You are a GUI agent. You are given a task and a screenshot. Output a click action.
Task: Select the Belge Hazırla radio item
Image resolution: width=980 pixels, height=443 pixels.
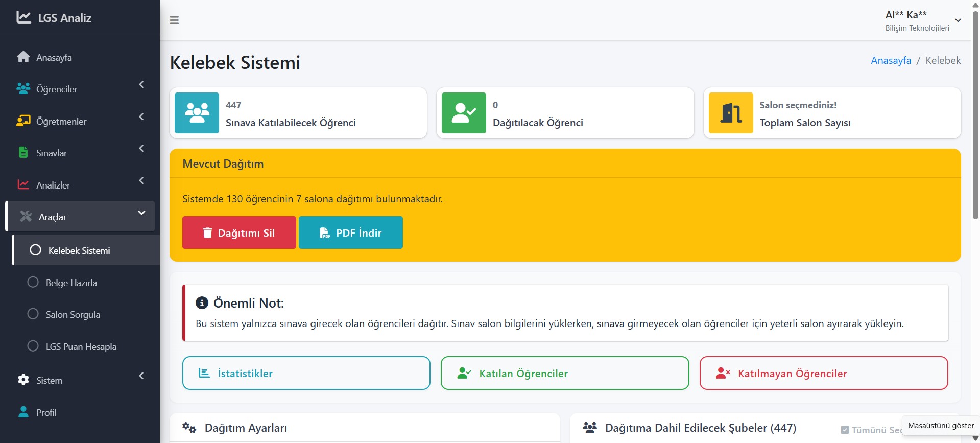pos(33,283)
